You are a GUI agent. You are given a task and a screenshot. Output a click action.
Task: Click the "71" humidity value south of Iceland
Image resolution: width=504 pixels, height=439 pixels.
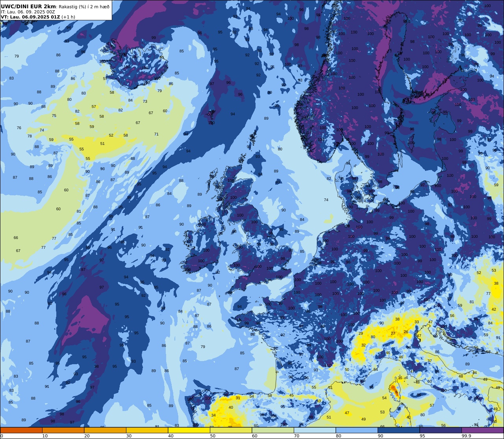(x=156, y=134)
